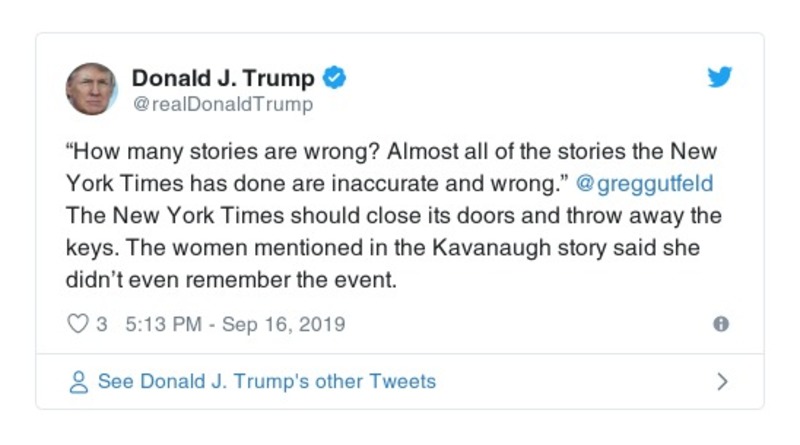Screen dimensions: 800x445
Task: Click the Donald J. Trump display name
Action: (223, 78)
